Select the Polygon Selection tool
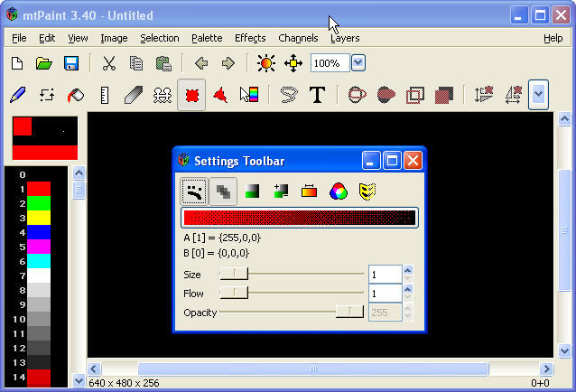This screenshot has width=576, height=392. 220,95
